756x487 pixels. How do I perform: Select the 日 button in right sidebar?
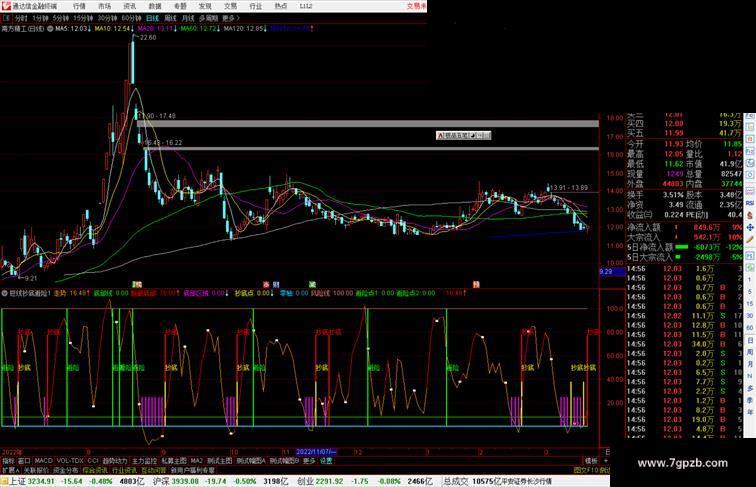coord(750,341)
